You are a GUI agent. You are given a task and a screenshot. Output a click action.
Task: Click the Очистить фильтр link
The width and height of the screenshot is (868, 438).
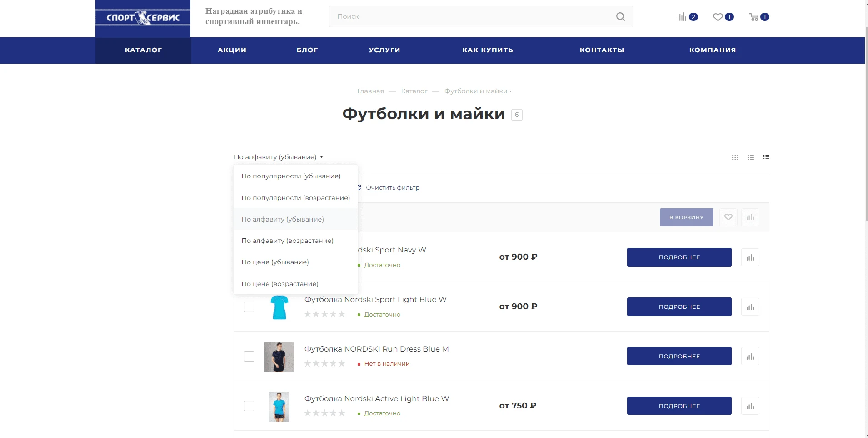click(x=393, y=188)
